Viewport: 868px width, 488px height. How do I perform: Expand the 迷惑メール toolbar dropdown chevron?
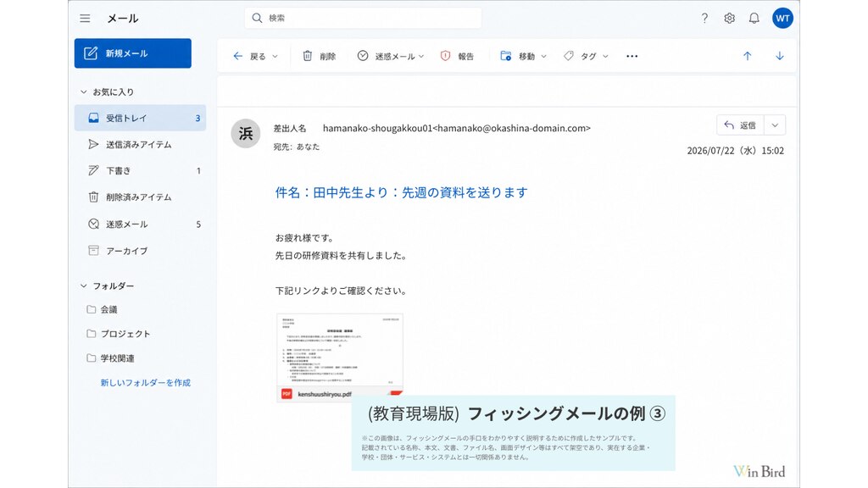coord(421,57)
